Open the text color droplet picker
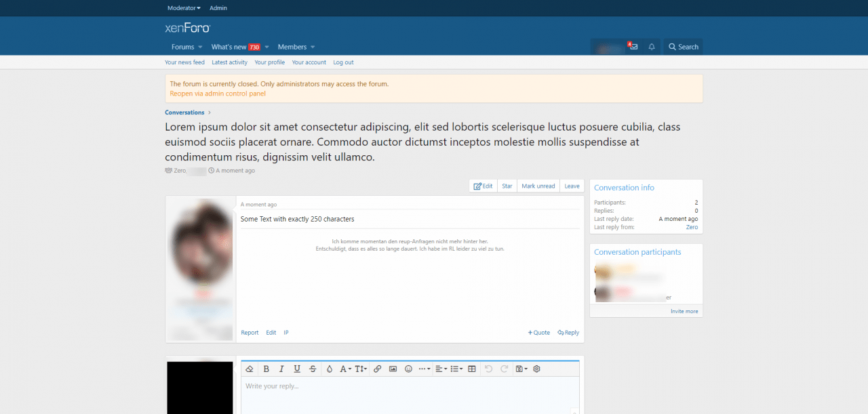 click(330, 369)
